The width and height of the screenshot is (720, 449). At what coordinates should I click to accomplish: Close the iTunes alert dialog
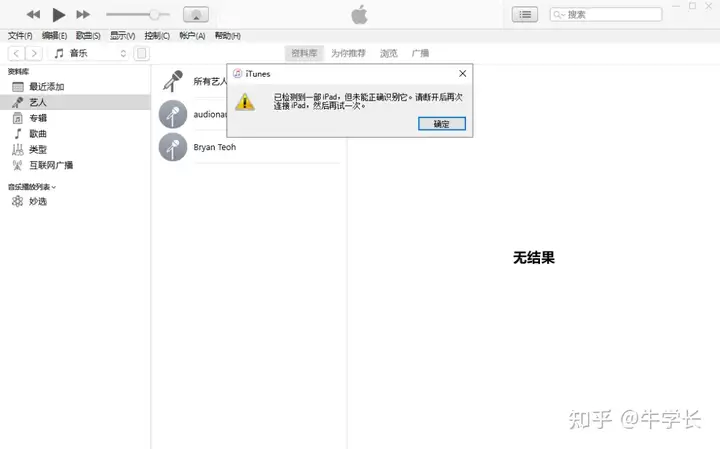[462, 73]
